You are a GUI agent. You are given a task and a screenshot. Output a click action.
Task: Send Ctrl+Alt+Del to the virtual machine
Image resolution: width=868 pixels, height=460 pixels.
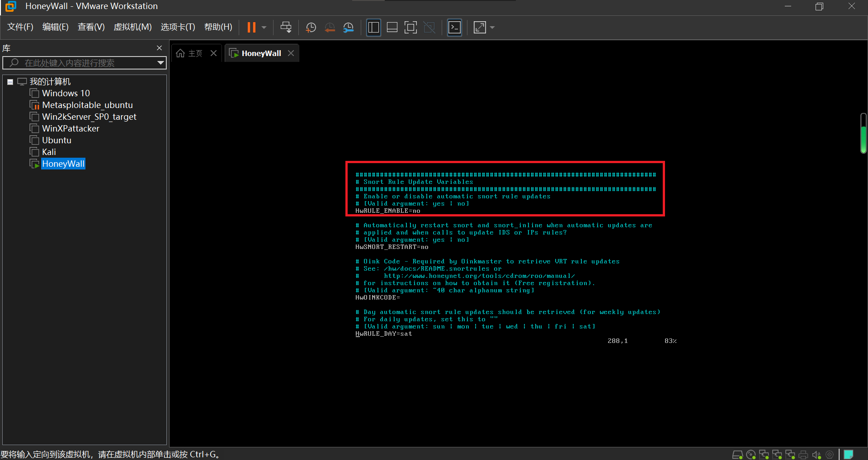click(x=286, y=28)
